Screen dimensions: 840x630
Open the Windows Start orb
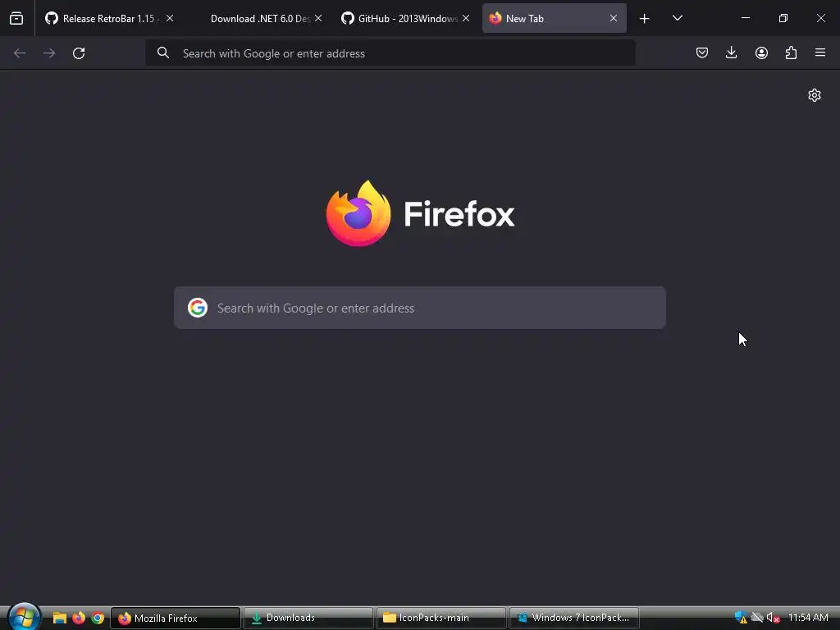pyautogui.click(x=24, y=616)
